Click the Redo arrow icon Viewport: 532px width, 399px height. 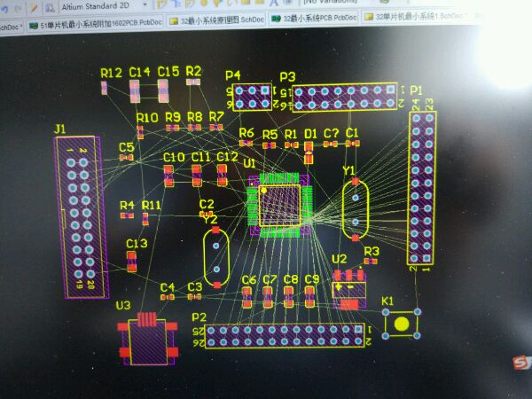(x=18, y=9)
